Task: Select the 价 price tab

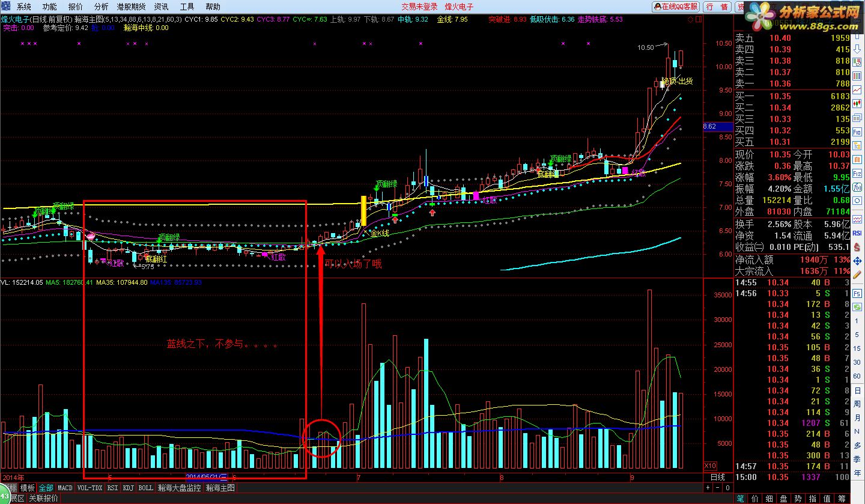Action: click(x=755, y=499)
